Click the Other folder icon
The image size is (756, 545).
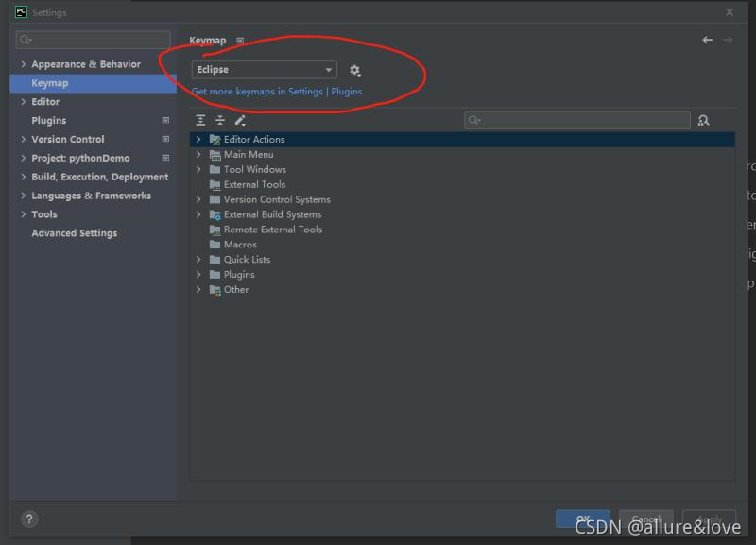[x=215, y=290]
